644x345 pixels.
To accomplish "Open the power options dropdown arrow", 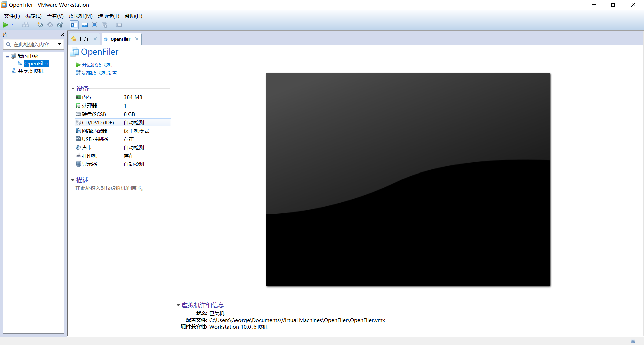I will click(x=13, y=25).
